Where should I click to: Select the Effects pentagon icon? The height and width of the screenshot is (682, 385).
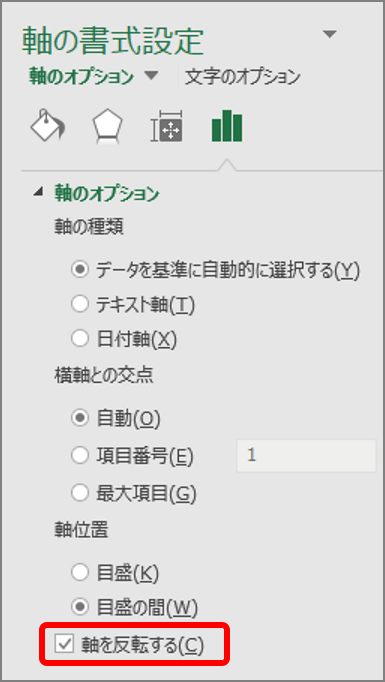coord(107,126)
